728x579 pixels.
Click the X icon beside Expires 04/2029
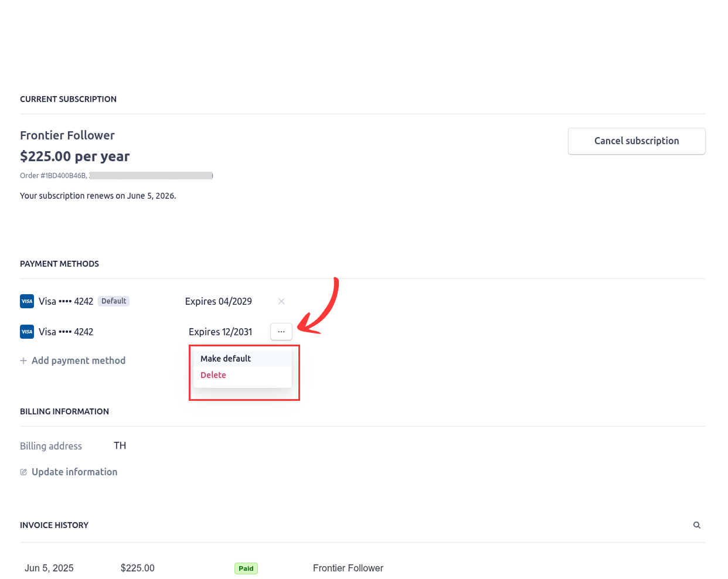click(281, 301)
